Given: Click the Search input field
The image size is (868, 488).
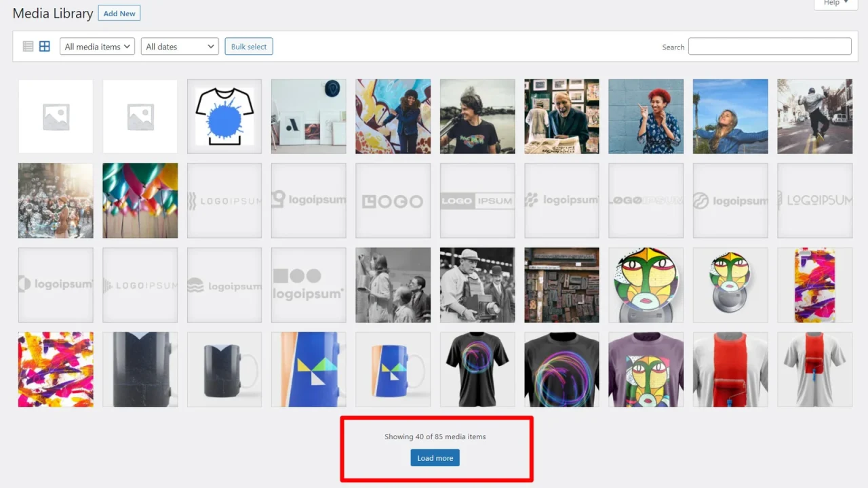Looking at the screenshot, I should click(769, 46).
